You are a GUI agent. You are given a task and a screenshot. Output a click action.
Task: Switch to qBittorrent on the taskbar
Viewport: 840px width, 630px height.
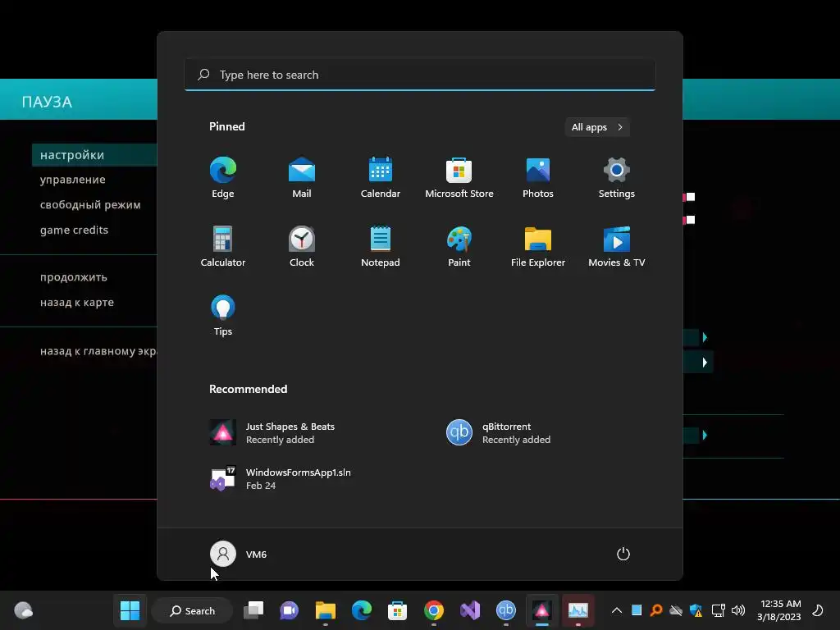[505, 610]
